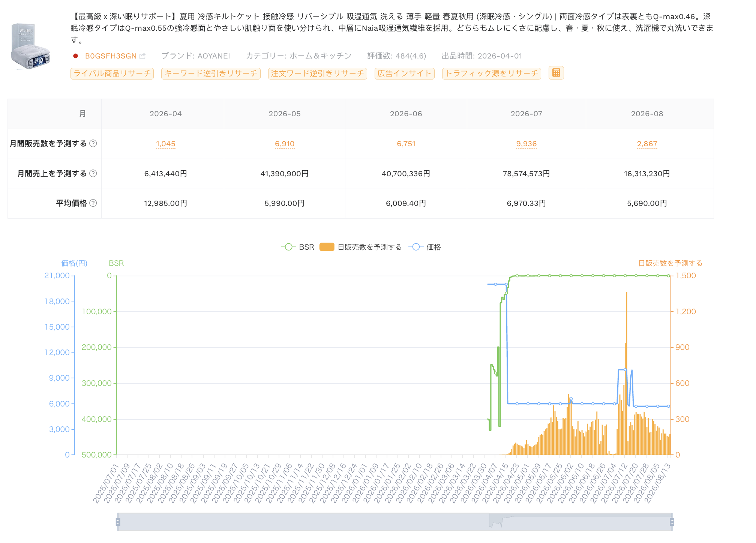This screenshot has width=756, height=543.
Task: Click the right handle of chart zoom slider
Action: (x=672, y=522)
